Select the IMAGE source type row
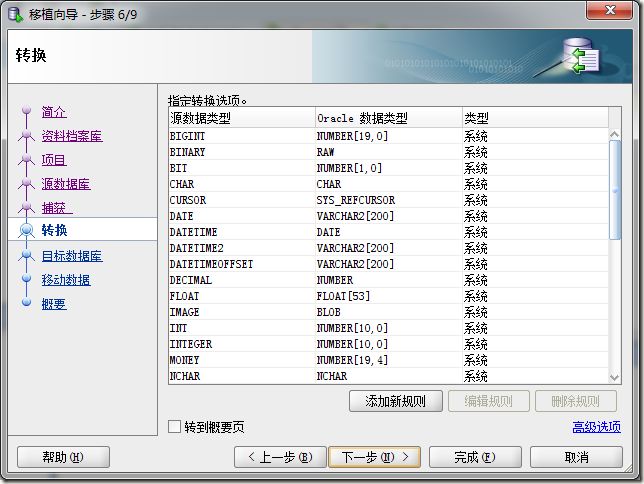 pyautogui.click(x=389, y=312)
